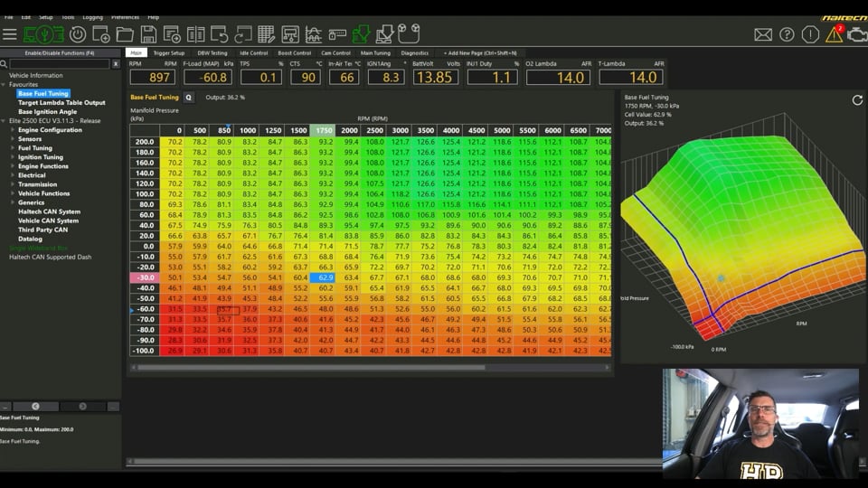Click the add page icon

click(x=172, y=34)
